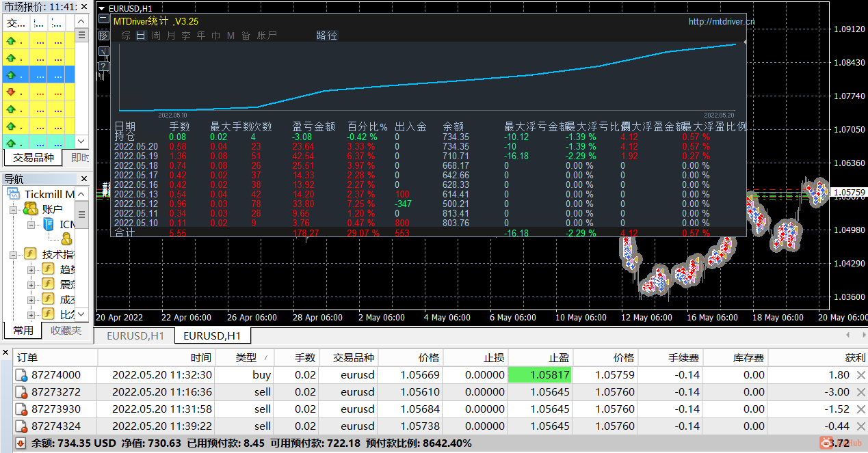Select the ICM server icon in Navigator
This screenshot has width=868, height=453.
(49, 224)
